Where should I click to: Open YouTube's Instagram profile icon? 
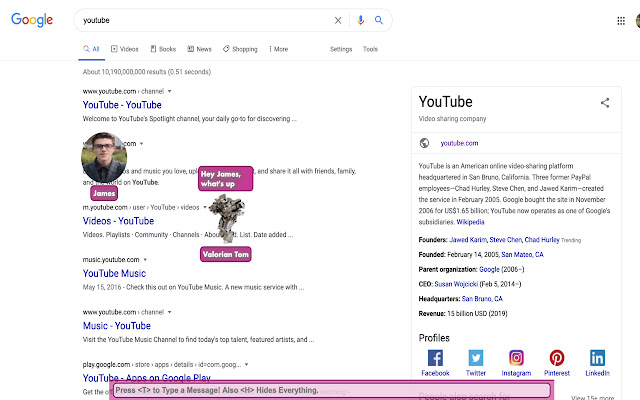pyautogui.click(x=516, y=358)
